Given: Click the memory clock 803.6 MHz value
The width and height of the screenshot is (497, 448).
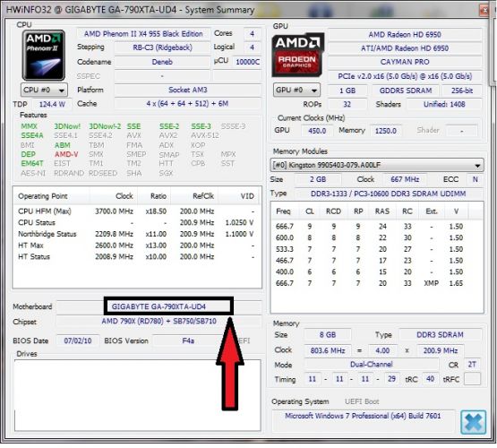Looking at the screenshot, I should pyautogui.click(x=328, y=350).
